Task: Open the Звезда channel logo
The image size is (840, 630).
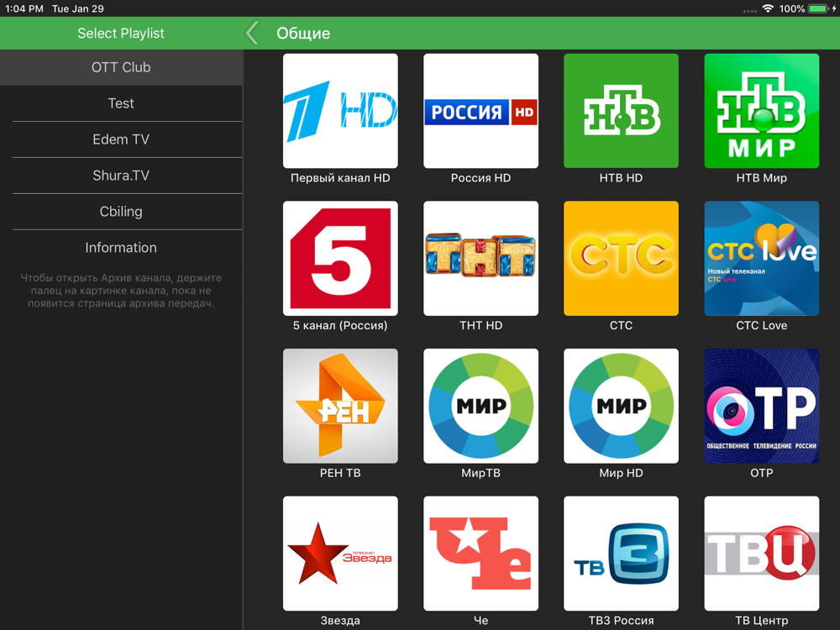Action: (340, 554)
